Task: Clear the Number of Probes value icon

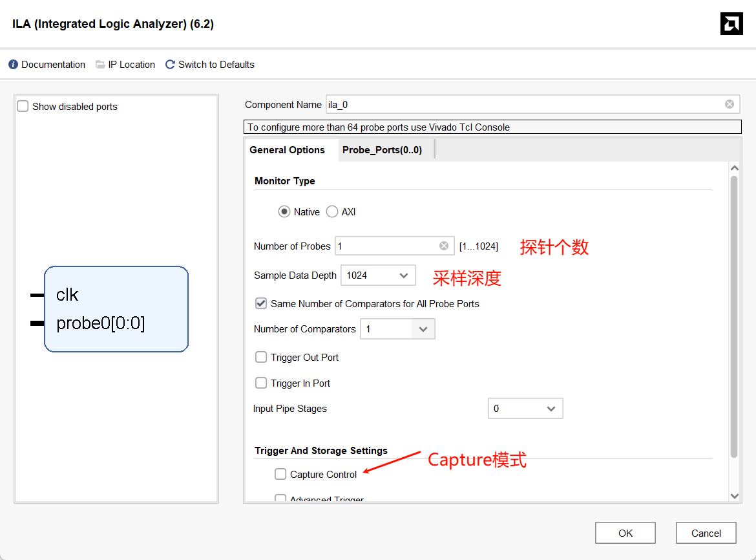Action: [444, 246]
